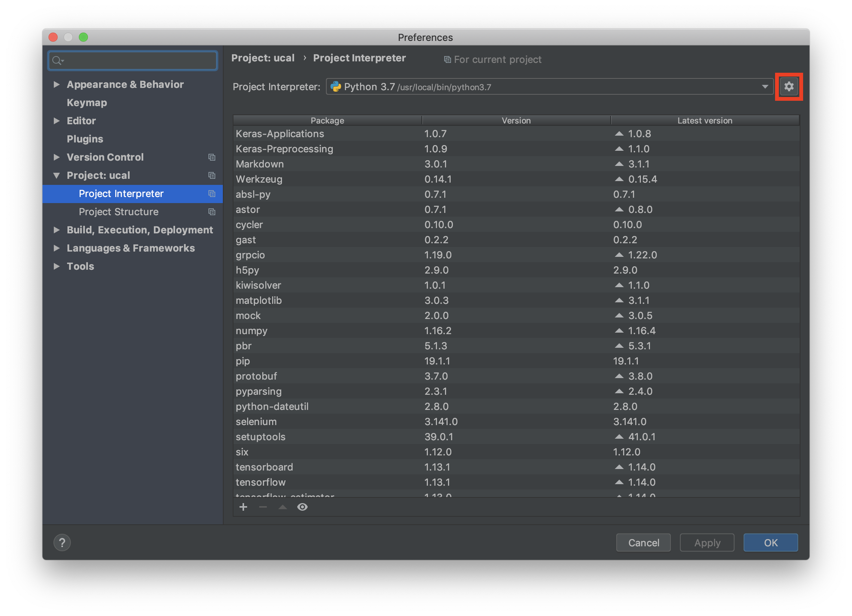The width and height of the screenshot is (852, 616).
Task: Click the Cancel button
Action: pyautogui.click(x=643, y=543)
